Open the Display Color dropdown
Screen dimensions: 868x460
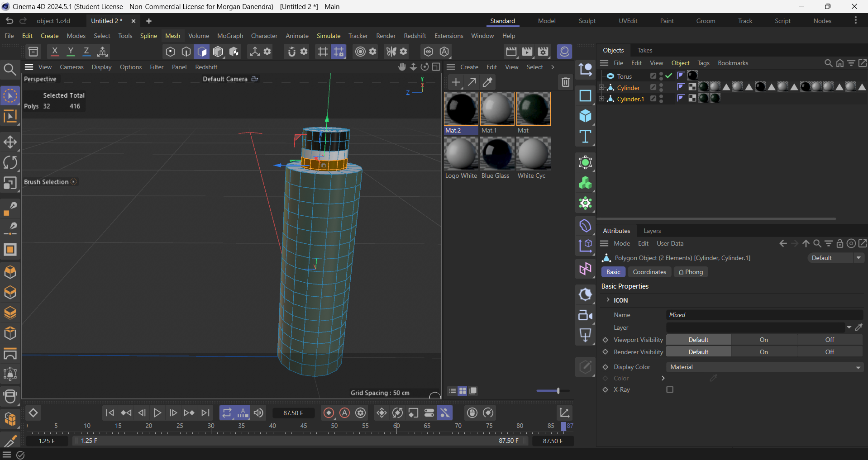tap(764, 367)
